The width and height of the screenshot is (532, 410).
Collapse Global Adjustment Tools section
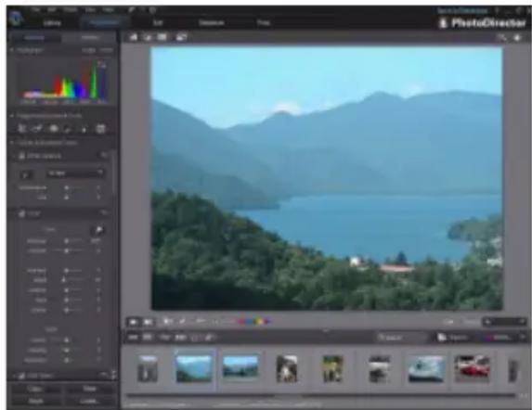[12, 143]
